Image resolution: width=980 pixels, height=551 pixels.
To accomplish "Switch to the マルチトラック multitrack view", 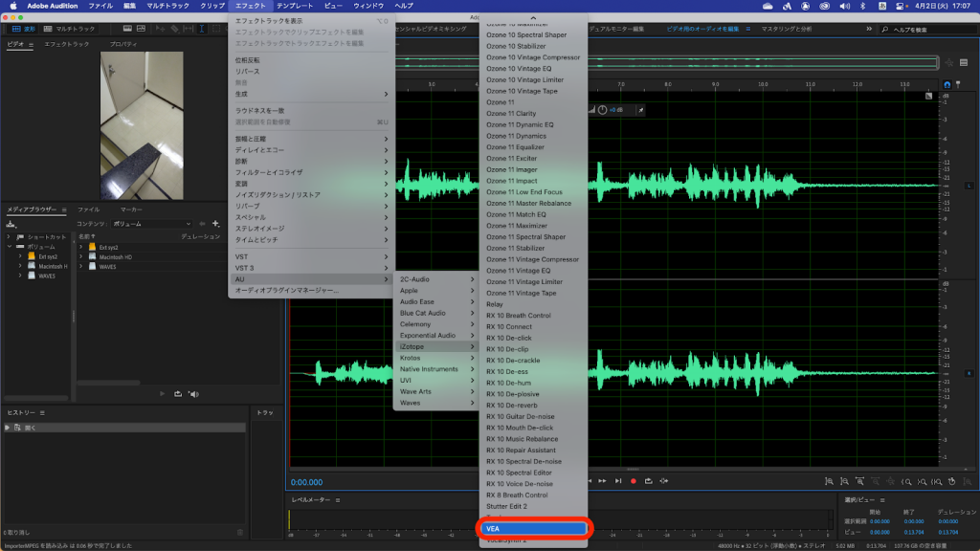I will point(69,29).
